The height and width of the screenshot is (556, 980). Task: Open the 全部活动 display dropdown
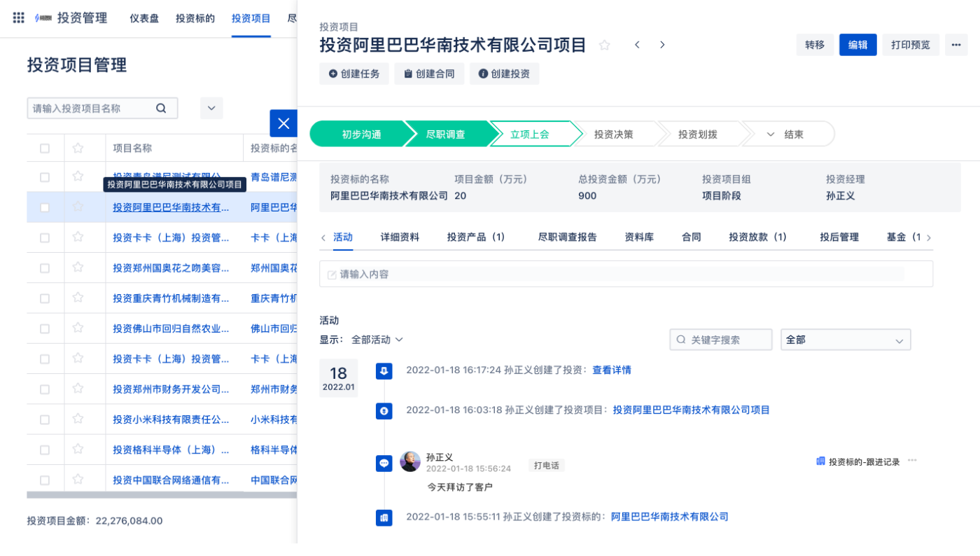[377, 340]
